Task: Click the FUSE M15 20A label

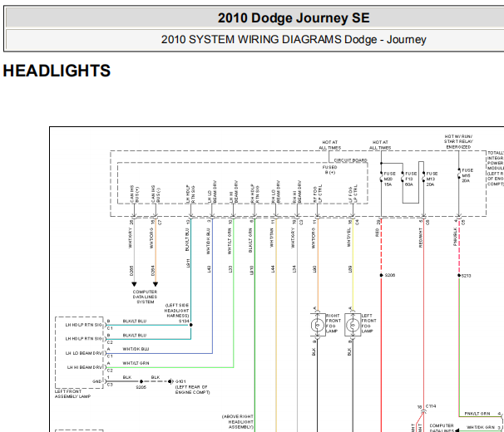Action: pos(467,175)
